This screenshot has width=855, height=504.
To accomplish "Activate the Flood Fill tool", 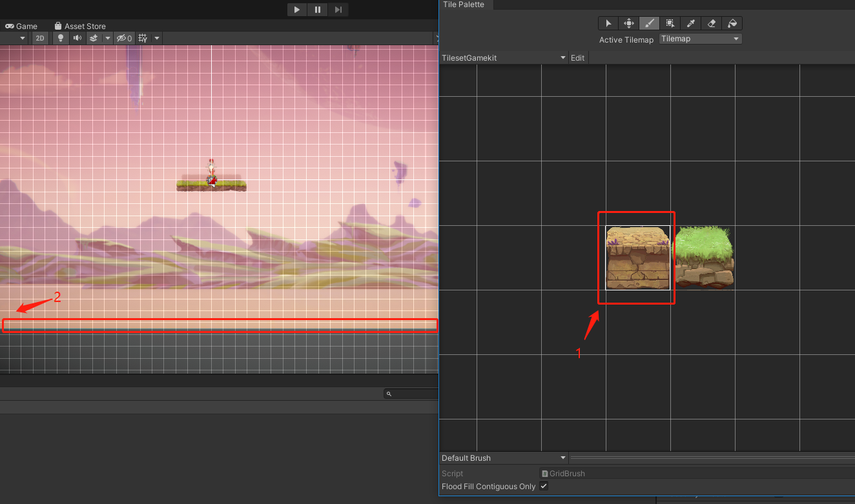I will click(732, 23).
